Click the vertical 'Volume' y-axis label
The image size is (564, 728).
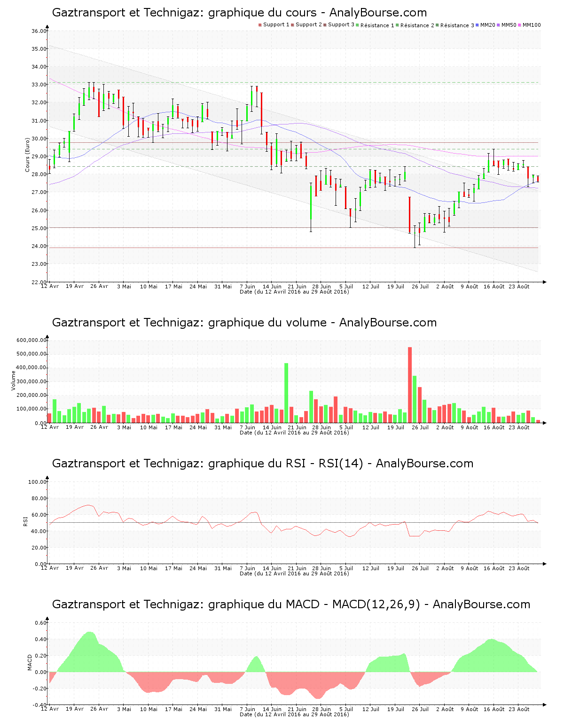coord(13,381)
